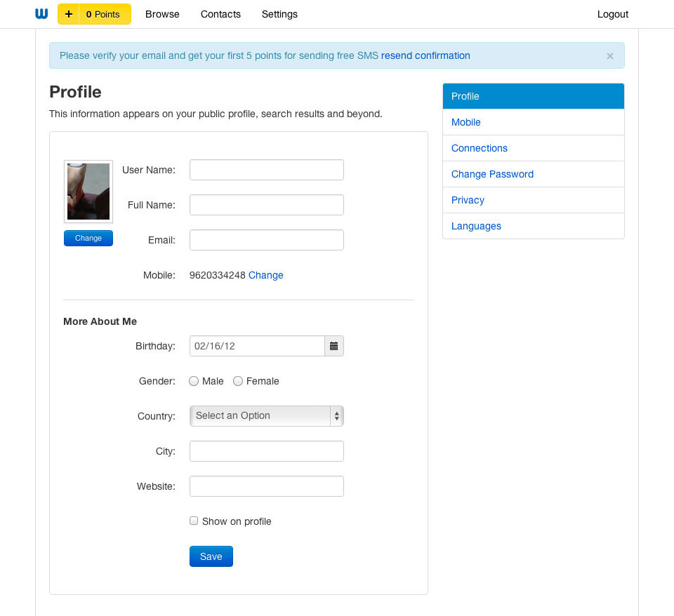Click into the User Name field
Viewport: 674px width, 616px height.
point(266,170)
